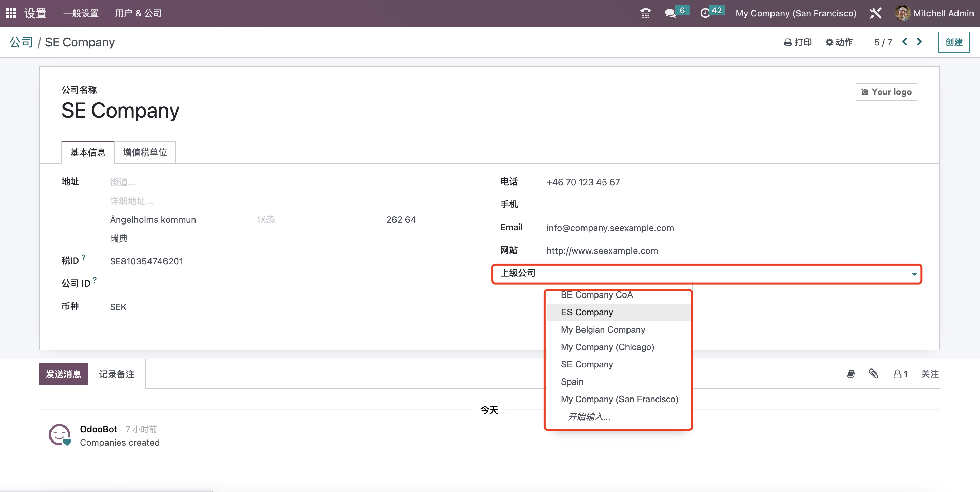Click phone number +46 70 123 45 67

point(583,182)
